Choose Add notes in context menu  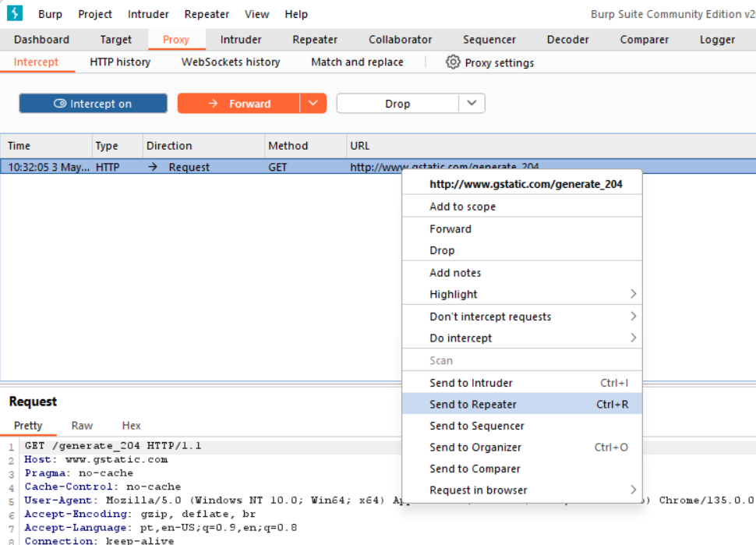[522, 273]
